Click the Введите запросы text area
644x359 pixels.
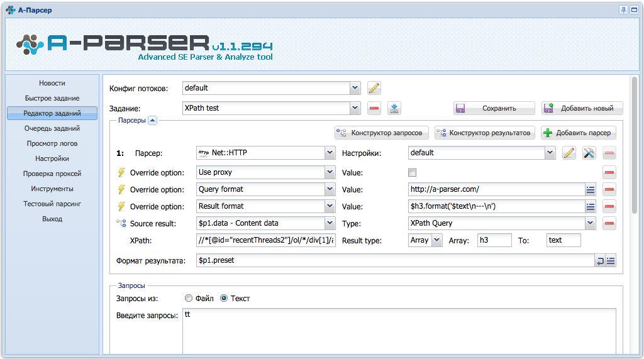(399, 331)
